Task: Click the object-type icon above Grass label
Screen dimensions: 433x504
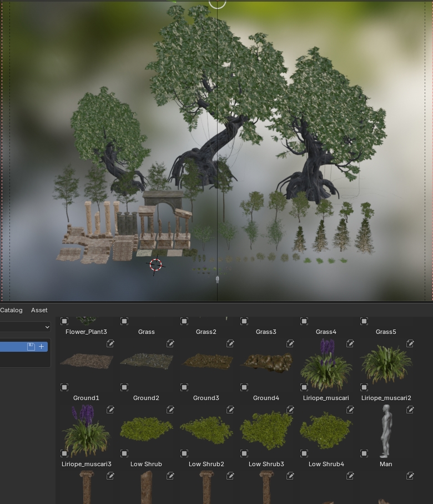Action: (124, 321)
